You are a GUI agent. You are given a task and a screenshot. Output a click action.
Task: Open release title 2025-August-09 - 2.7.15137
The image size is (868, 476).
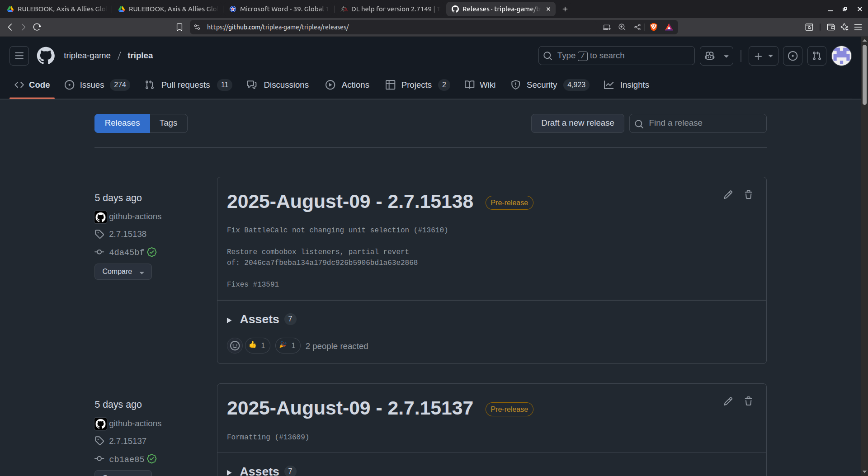(350, 408)
